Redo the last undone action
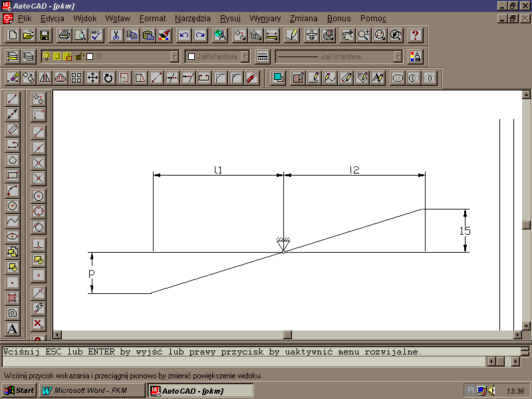The width and height of the screenshot is (532, 399). point(200,35)
